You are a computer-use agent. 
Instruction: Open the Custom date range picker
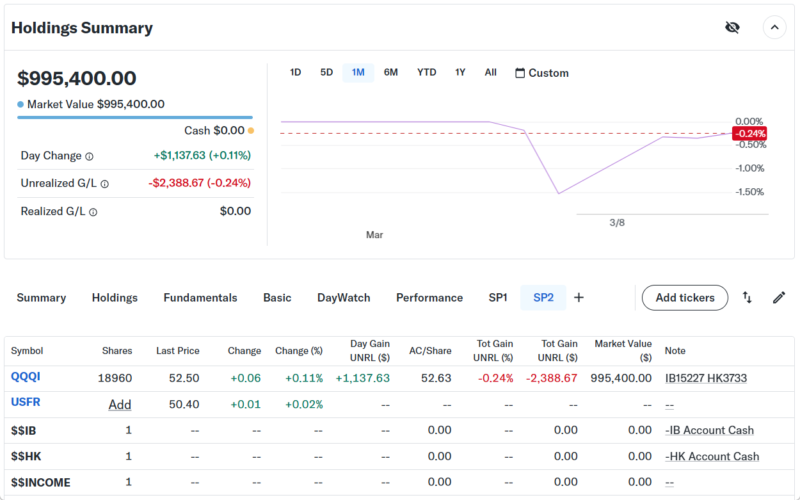(541, 73)
